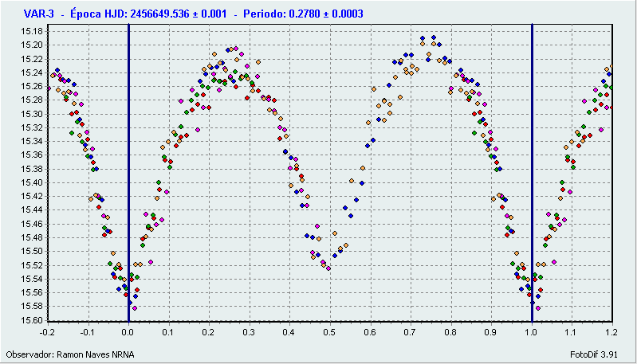Click the 15.32 magnitude axis label

coord(32,127)
